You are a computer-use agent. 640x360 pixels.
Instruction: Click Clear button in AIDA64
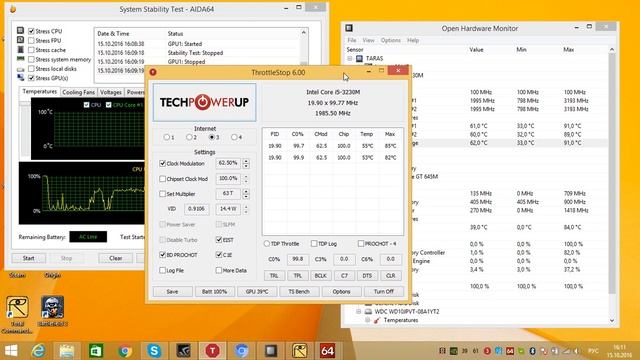116,258
